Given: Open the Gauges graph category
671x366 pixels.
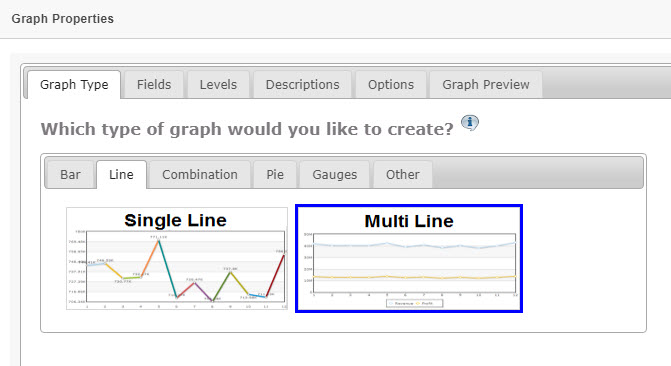Looking at the screenshot, I should [334, 175].
